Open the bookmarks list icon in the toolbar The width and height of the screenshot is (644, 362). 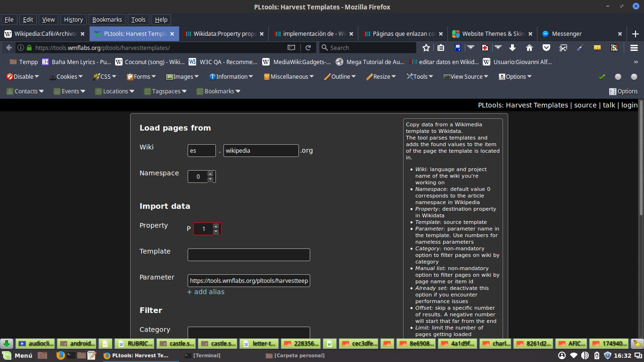pos(441,48)
